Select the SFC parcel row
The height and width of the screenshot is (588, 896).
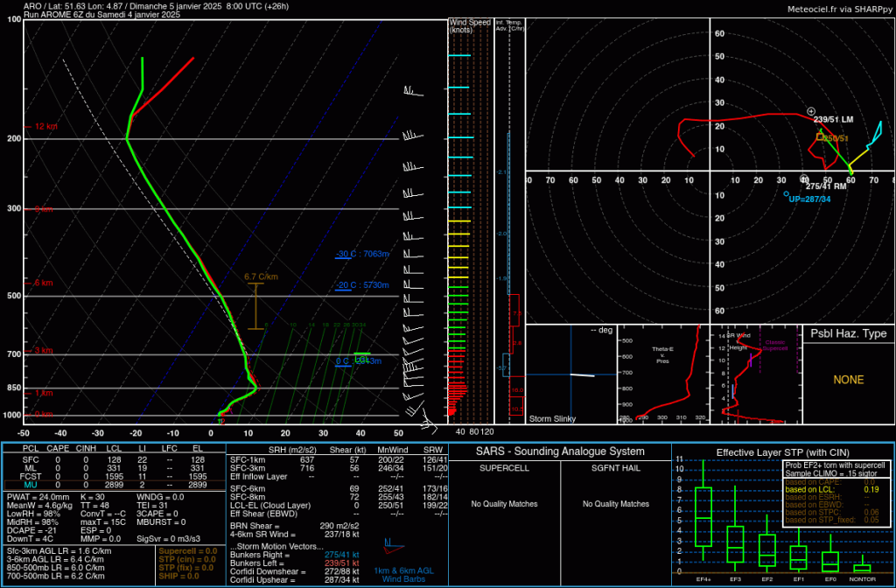point(115,458)
